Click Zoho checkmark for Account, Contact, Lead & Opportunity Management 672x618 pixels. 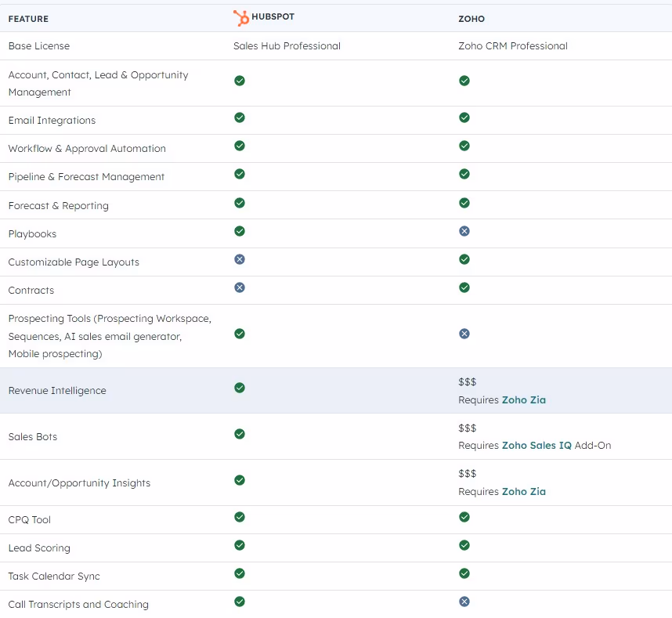pyautogui.click(x=464, y=81)
